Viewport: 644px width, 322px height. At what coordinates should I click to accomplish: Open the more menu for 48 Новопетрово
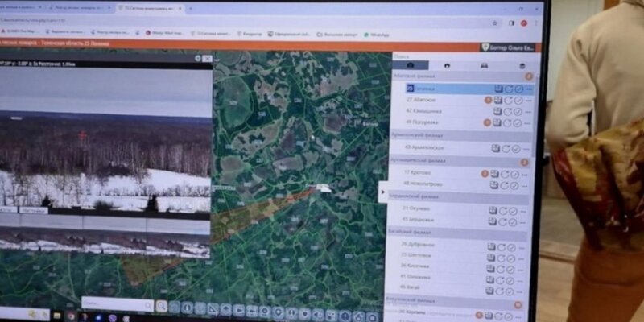525,186
